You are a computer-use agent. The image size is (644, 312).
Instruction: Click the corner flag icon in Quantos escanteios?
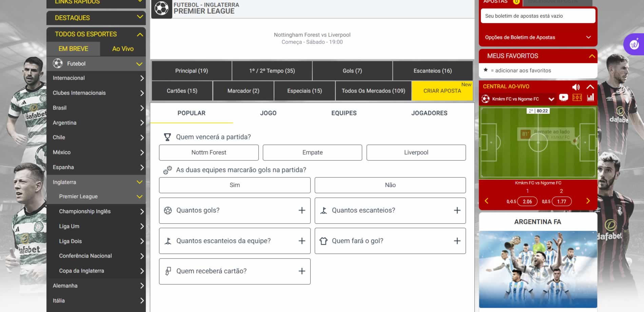coord(324,210)
